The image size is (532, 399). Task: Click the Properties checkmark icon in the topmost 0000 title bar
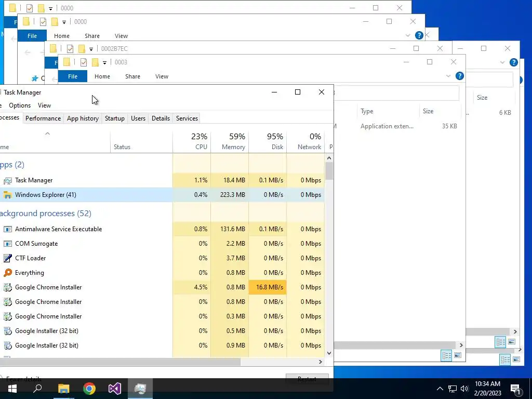pos(30,8)
